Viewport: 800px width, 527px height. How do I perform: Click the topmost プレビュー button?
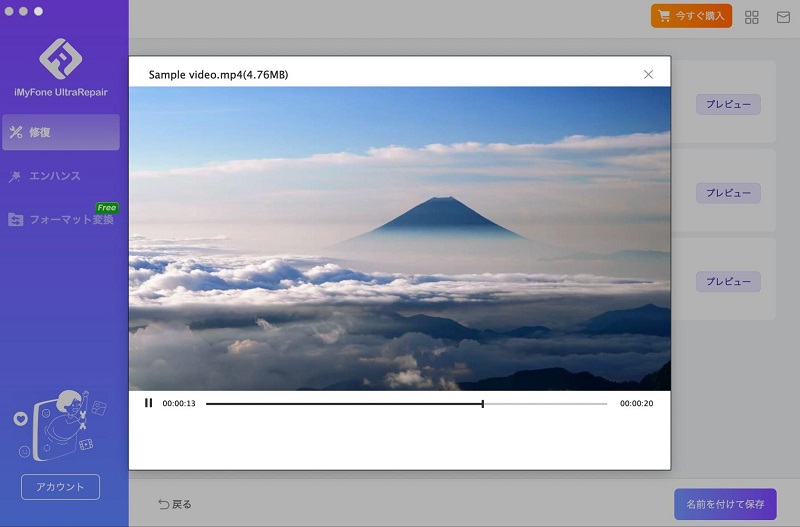(728, 104)
